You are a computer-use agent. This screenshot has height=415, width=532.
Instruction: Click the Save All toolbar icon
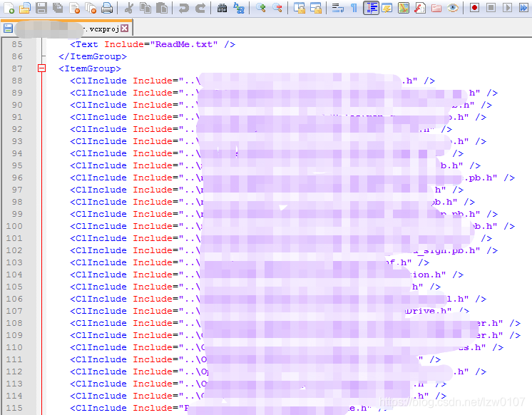(58, 7)
